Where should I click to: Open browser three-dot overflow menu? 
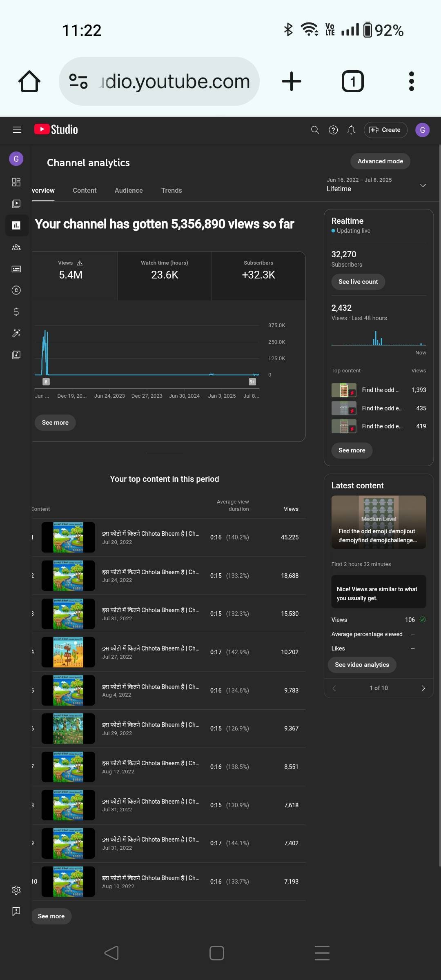click(411, 81)
